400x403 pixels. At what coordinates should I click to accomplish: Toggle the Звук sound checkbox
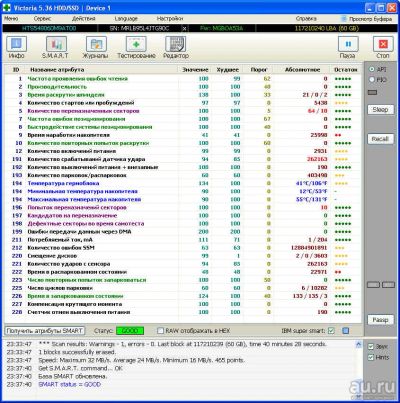point(370,347)
